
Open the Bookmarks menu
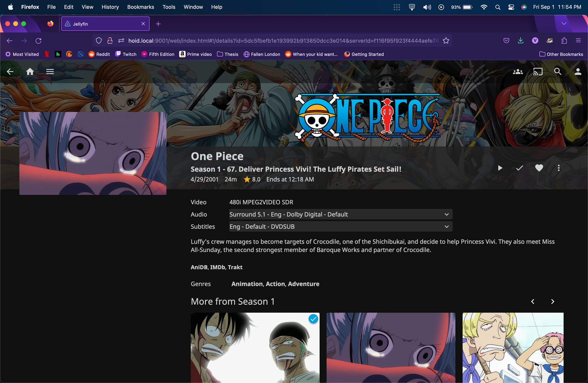pyautogui.click(x=141, y=7)
